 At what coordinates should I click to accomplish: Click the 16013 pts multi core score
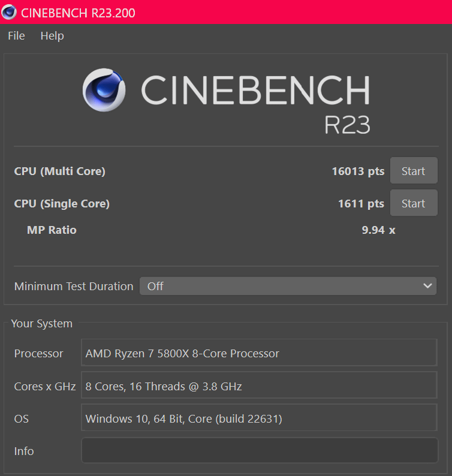358,171
